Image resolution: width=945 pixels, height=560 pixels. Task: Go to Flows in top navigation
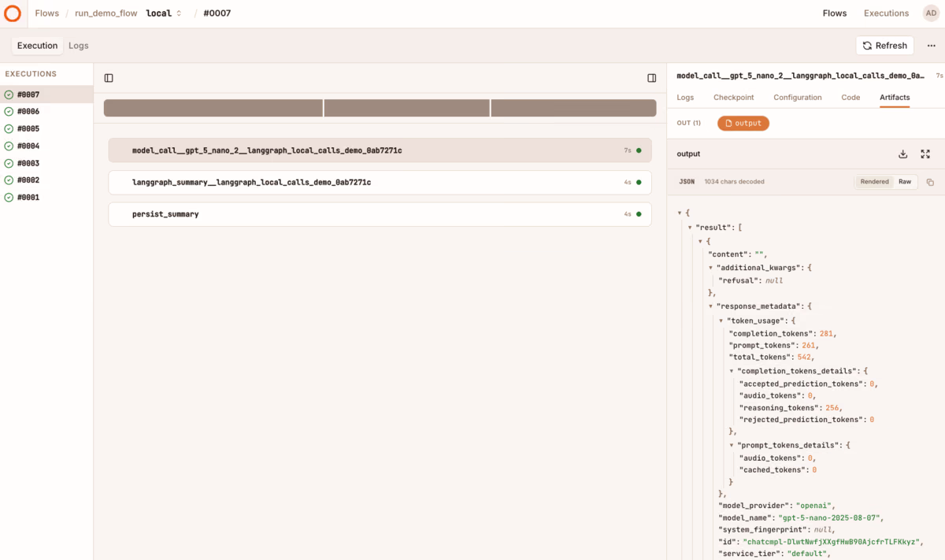pos(835,13)
